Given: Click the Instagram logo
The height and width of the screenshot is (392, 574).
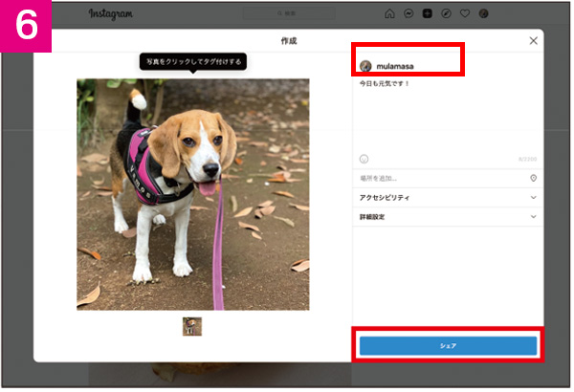Looking at the screenshot, I should [x=111, y=14].
